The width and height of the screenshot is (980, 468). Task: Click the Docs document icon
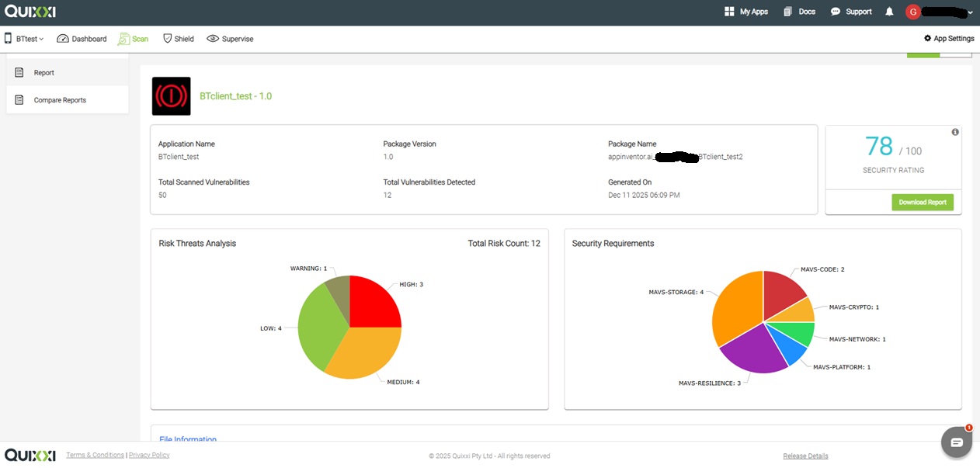coord(788,12)
